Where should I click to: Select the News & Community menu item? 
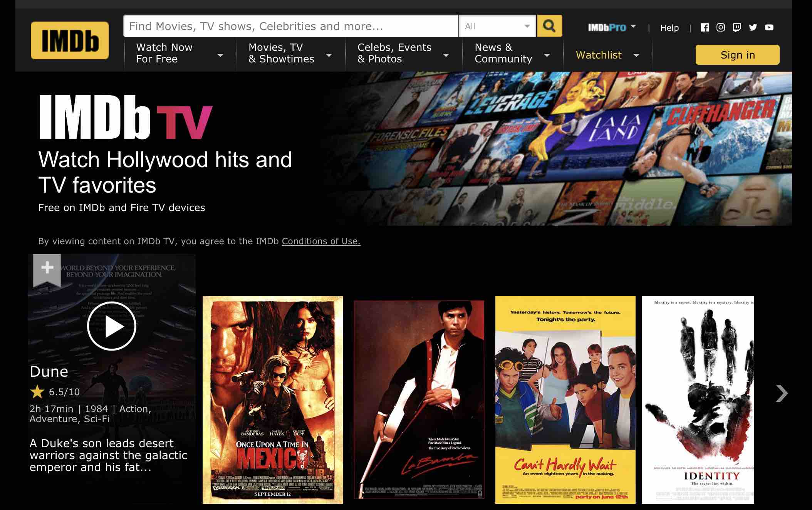[503, 53]
